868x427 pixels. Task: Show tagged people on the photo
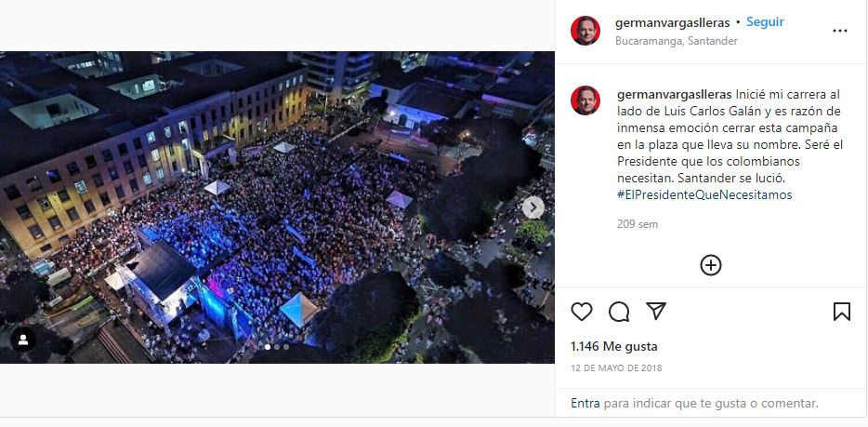[23, 340]
